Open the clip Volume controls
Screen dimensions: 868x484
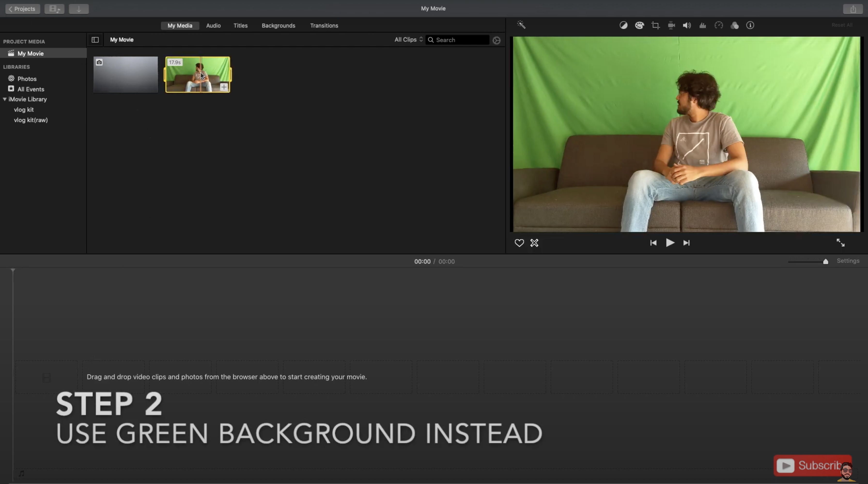click(x=687, y=25)
